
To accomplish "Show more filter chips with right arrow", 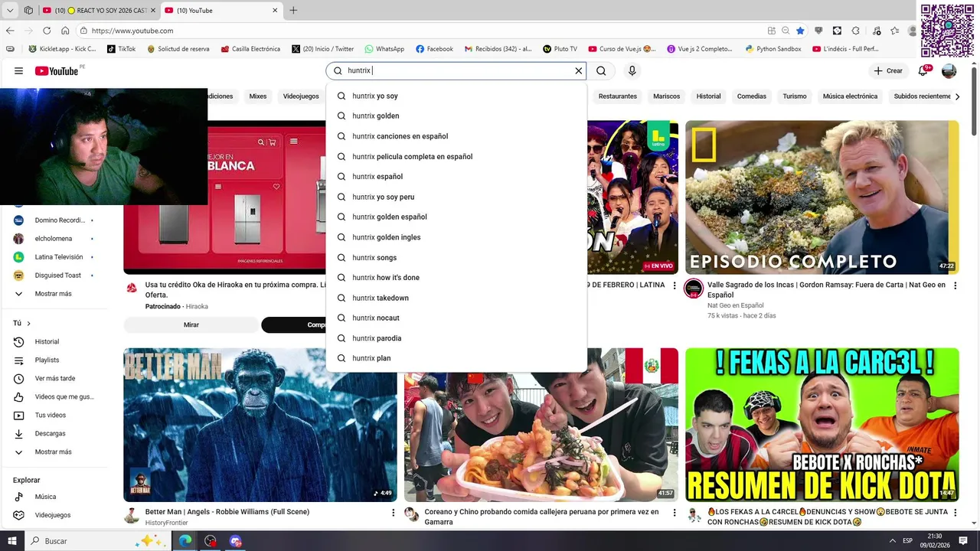I will 957,96.
